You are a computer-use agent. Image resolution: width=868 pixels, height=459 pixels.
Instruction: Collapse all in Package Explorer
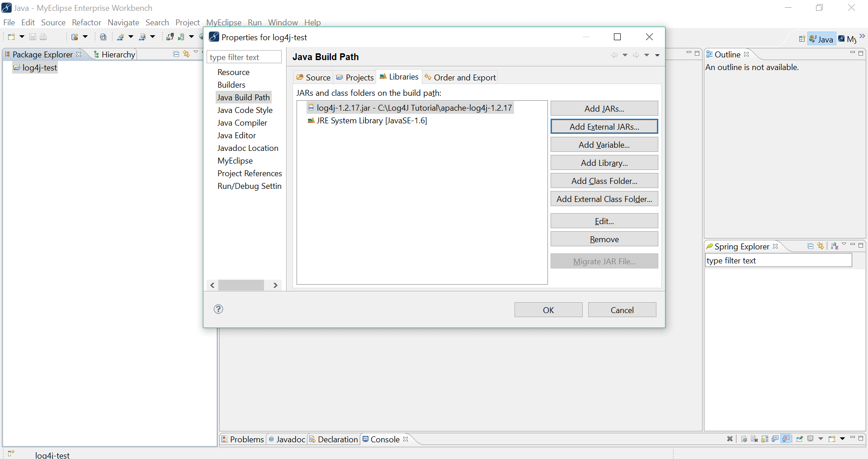click(176, 54)
